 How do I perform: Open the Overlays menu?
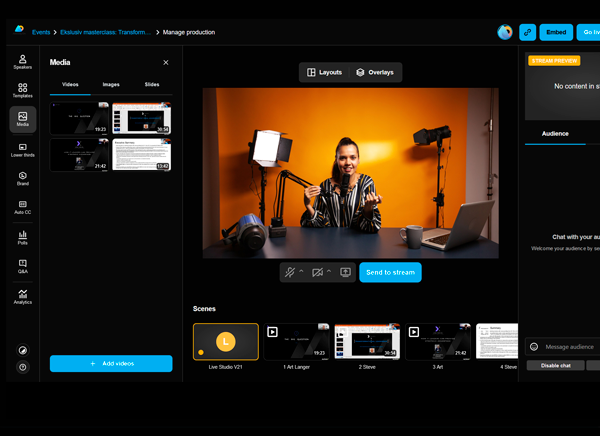pyautogui.click(x=375, y=72)
